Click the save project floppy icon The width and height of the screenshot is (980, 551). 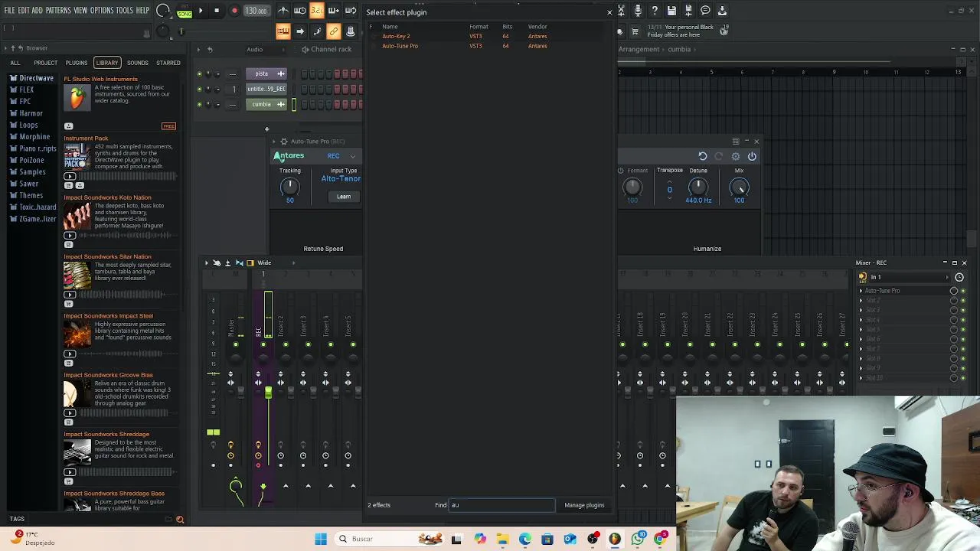pyautogui.click(x=671, y=11)
